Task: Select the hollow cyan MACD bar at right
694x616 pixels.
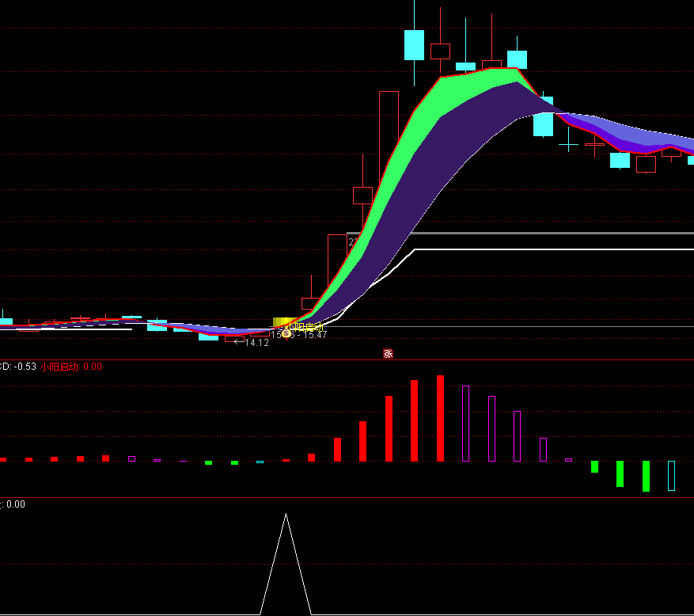Action: (x=671, y=476)
